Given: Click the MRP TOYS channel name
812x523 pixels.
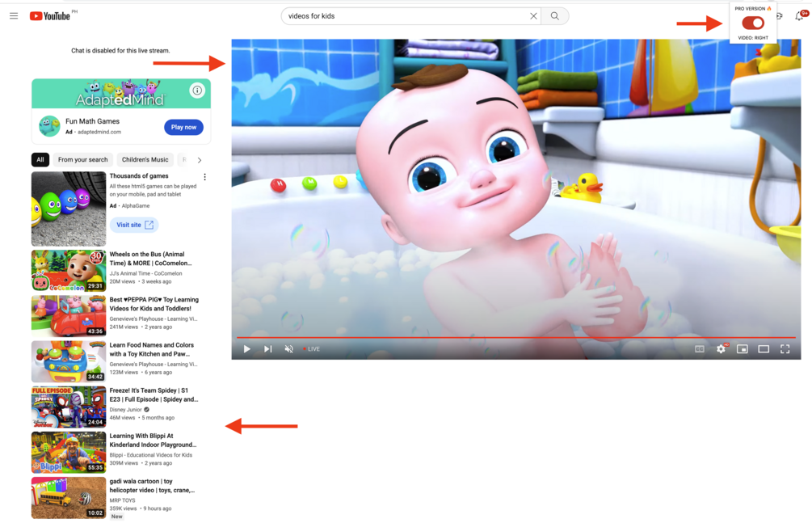Looking at the screenshot, I should coord(122,500).
